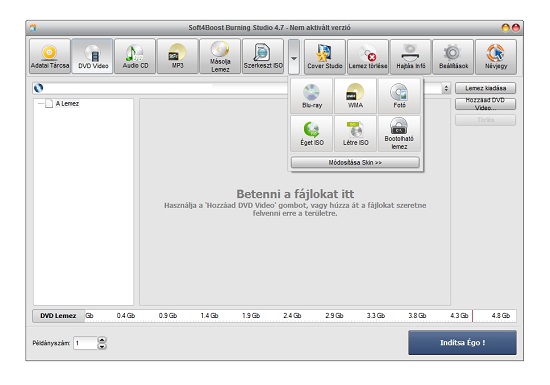Screen dimensions: 550x385
Task: Minimize the window with yellow button
Action: (505, 28)
